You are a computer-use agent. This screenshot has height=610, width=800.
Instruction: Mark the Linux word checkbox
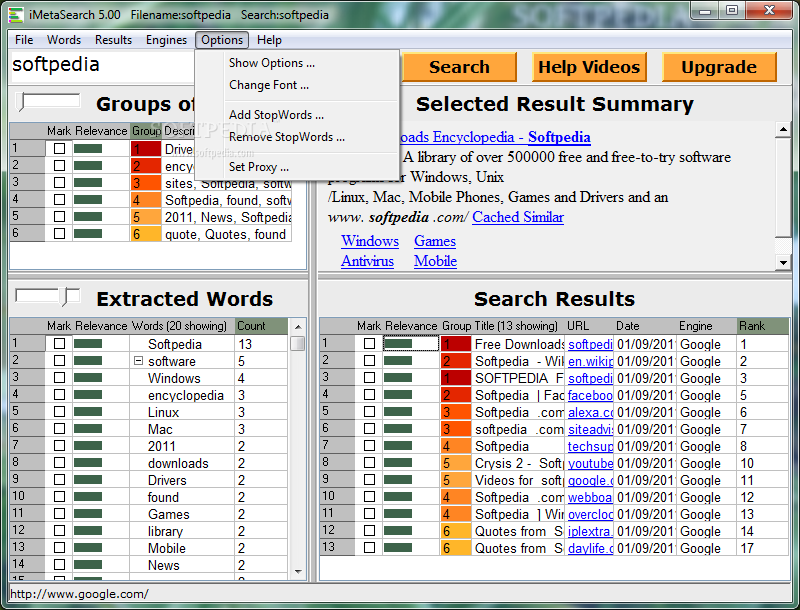click(60, 412)
